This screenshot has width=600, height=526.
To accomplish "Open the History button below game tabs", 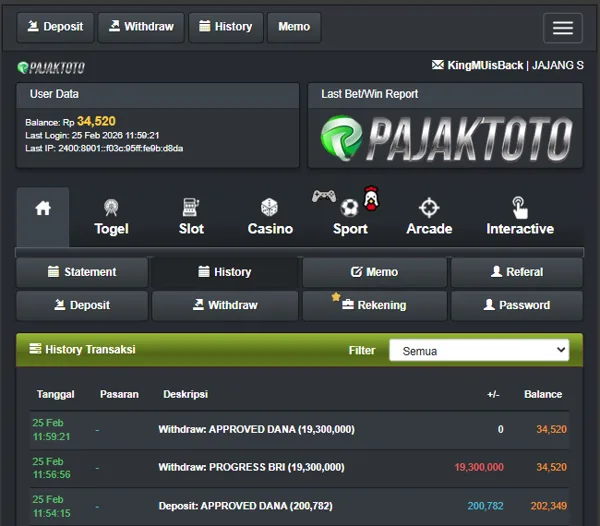I will pos(225,272).
